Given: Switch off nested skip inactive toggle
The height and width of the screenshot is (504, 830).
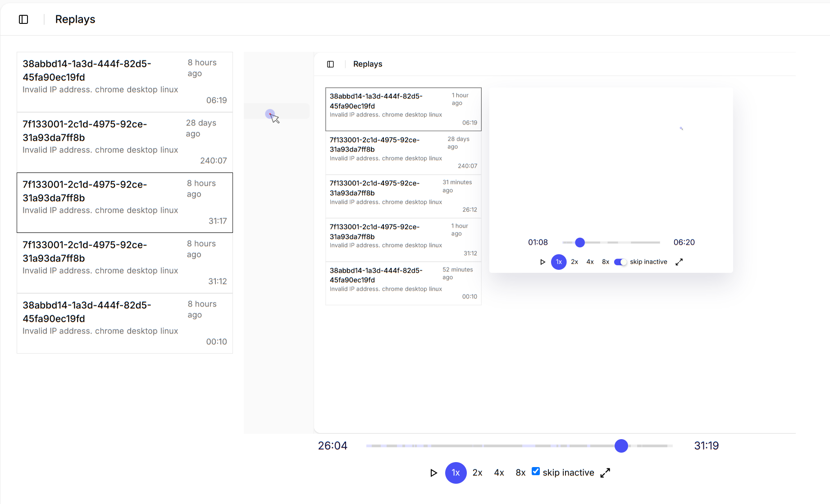Looking at the screenshot, I should tap(620, 262).
